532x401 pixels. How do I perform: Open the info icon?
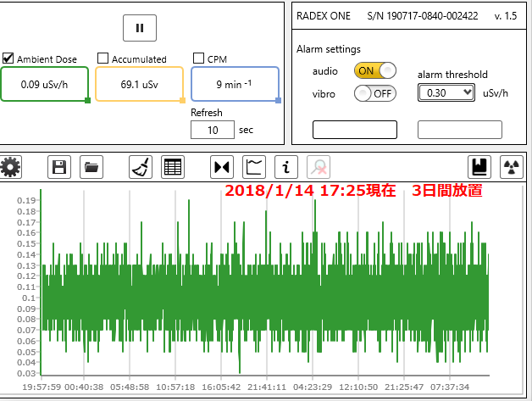286,167
